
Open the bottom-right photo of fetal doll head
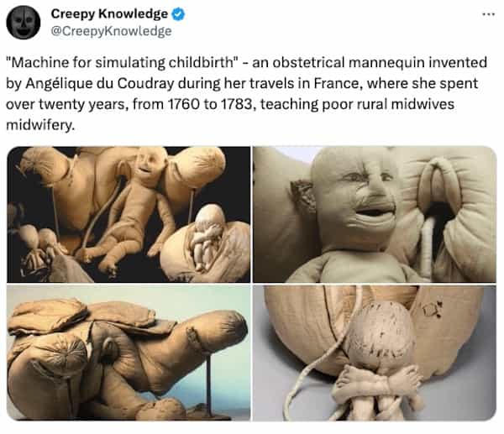coord(375,353)
